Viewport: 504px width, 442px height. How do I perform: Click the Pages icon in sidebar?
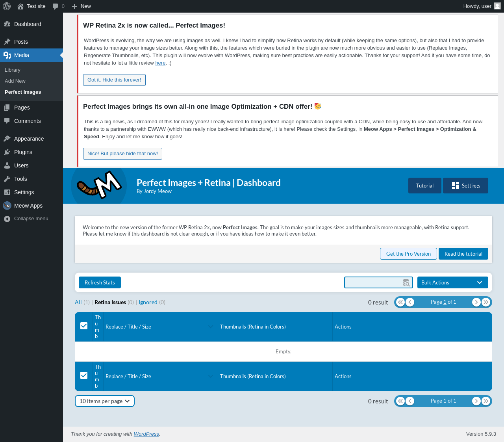[x=7, y=108]
